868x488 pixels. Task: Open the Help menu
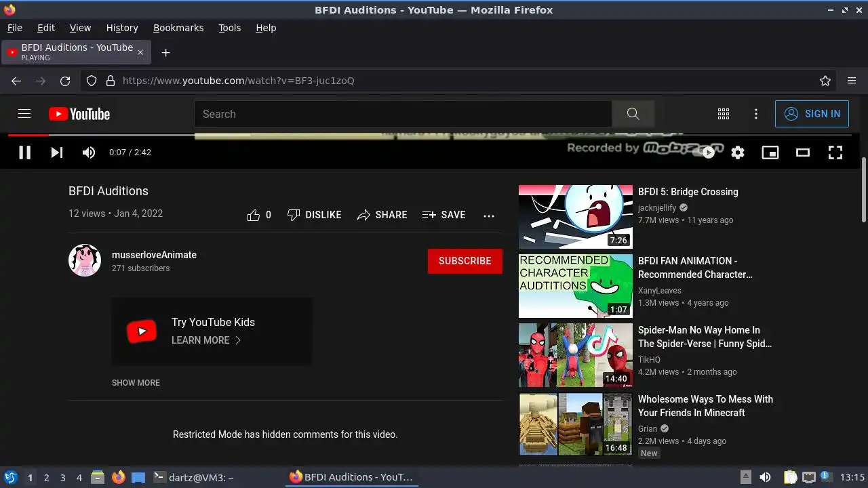(x=266, y=28)
